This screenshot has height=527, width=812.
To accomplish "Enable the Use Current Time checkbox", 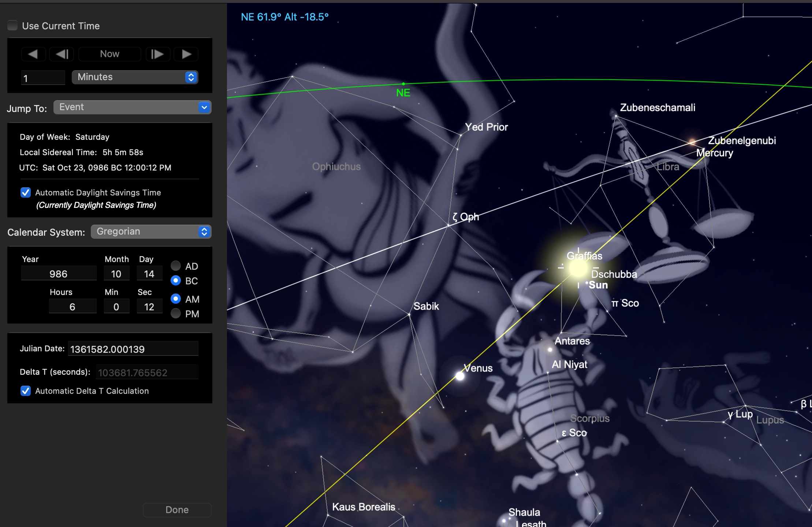I will pyautogui.click(x=13, y=26).
